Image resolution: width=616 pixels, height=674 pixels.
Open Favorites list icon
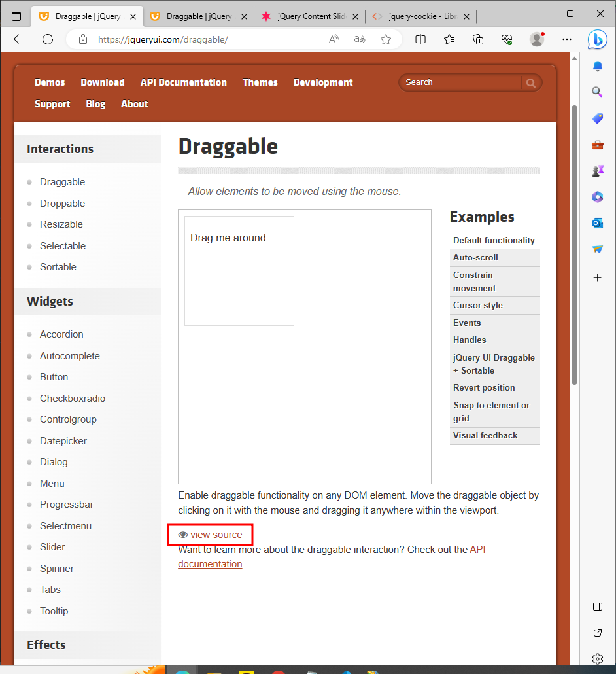[449, 39]
